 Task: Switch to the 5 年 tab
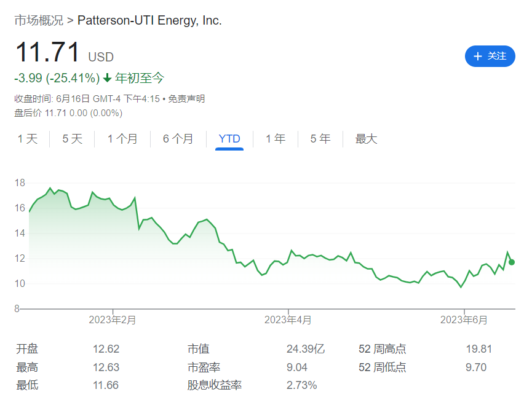pyautogui.click(x=320, y=139)
